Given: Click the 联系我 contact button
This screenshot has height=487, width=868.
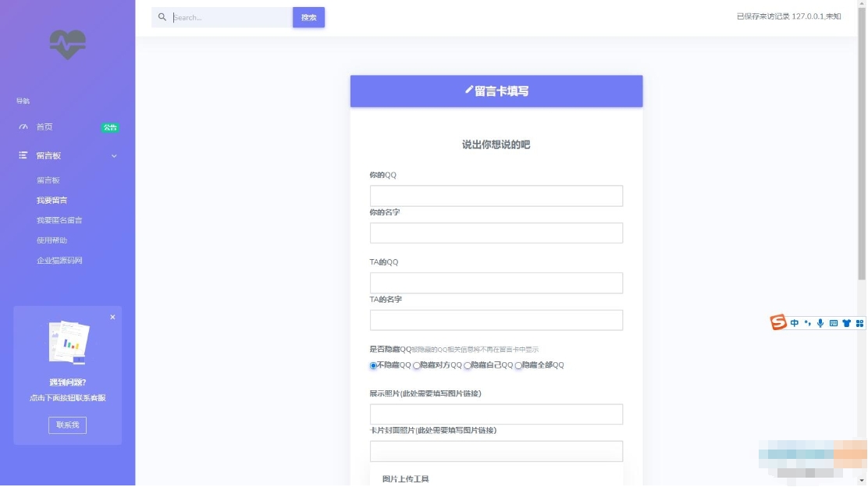Looking at the screenshot, I should pos(67,425).
